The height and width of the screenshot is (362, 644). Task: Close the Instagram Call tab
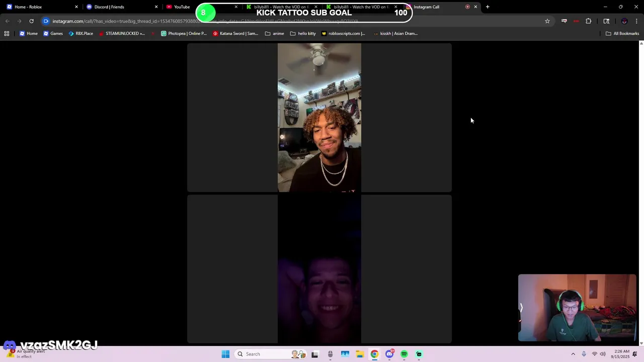[475, 7]
